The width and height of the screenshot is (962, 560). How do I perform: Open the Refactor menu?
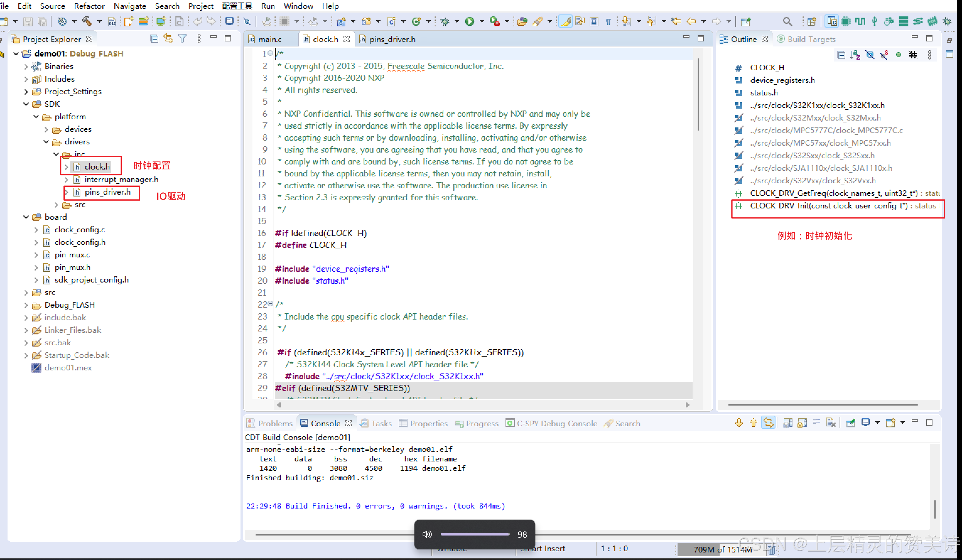(89, 6)
